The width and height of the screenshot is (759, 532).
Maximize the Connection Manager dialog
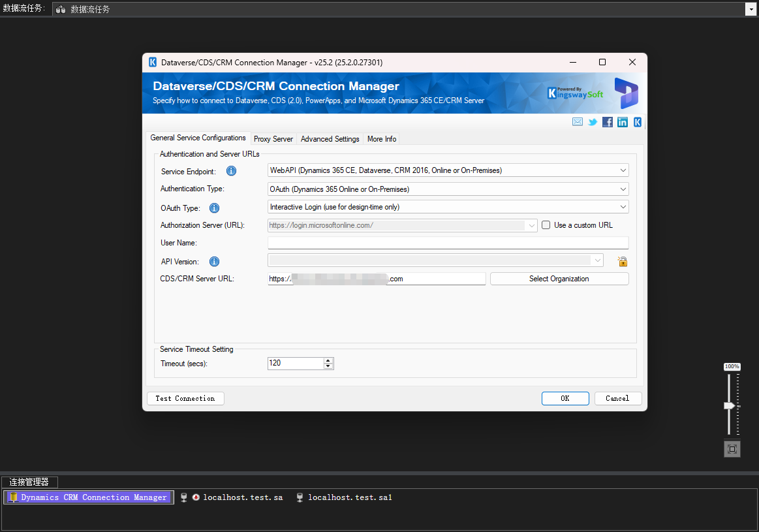point(602,62)
